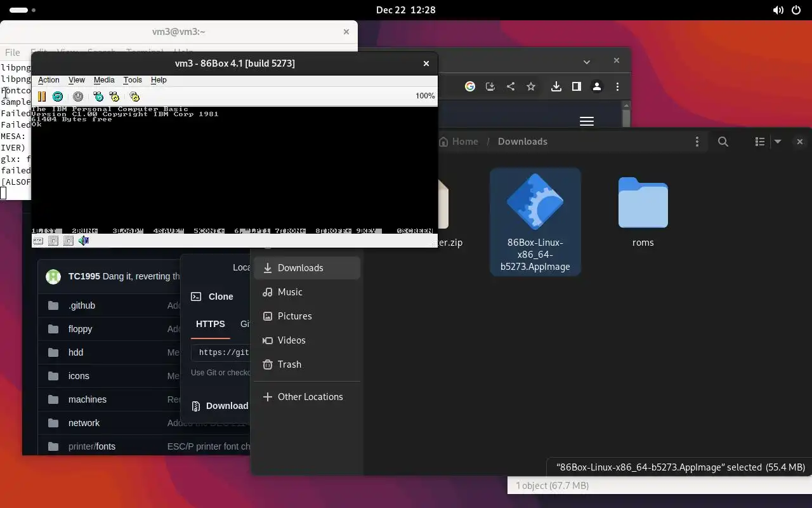812x508 pixels.
Task: Open .github folder in repository list
Action: [82, 305]
